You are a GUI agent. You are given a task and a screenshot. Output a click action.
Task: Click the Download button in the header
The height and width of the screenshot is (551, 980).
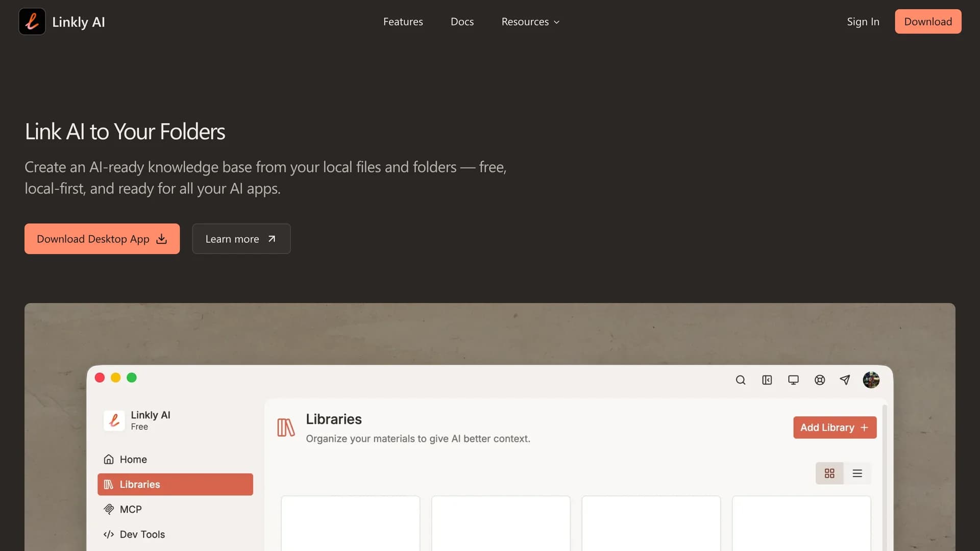pos(928,21)
